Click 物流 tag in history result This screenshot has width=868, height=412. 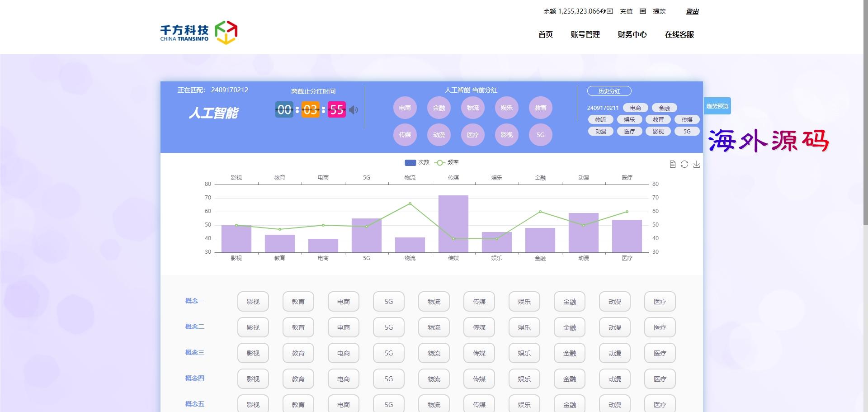click(x=601, y=120)
